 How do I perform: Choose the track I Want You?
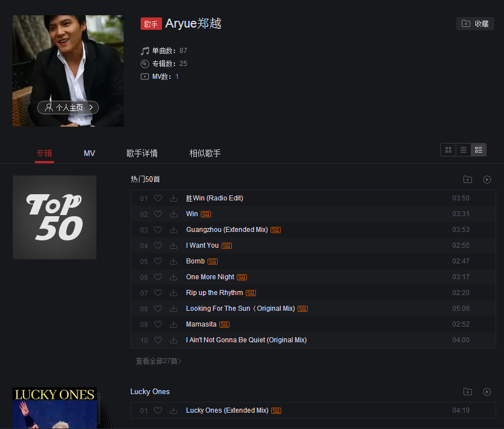(x=202, y=245)
